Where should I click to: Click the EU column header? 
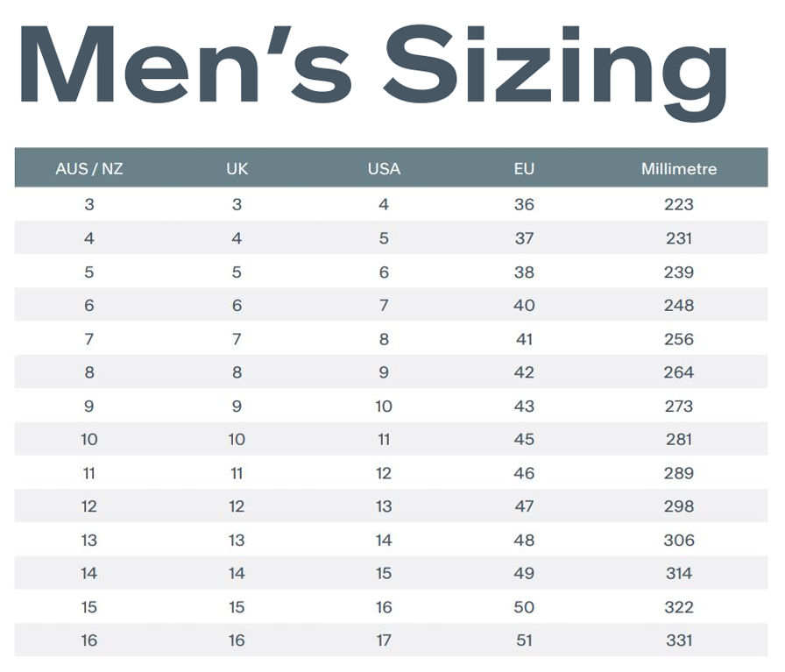[524, 169]
